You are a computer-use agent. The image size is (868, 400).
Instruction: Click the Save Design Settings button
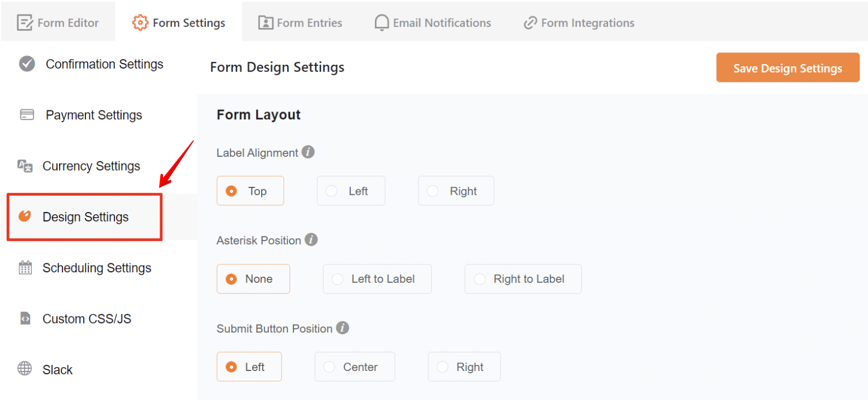pyautogui.click(x=787, y=68)
